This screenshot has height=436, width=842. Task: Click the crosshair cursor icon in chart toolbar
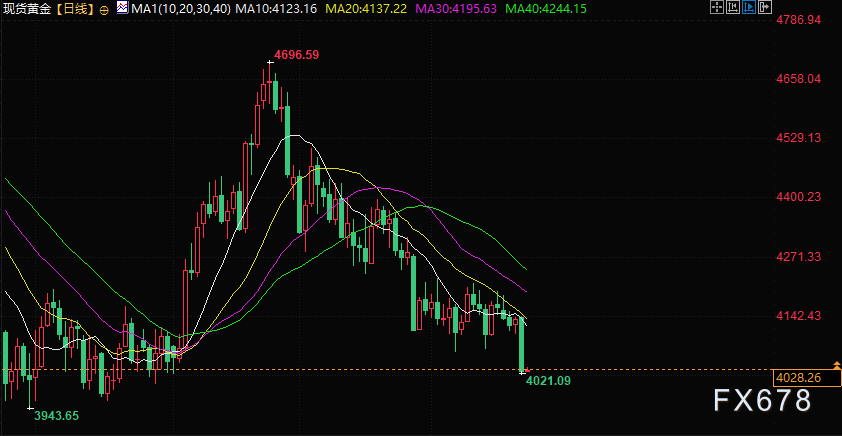pos(717,7)
